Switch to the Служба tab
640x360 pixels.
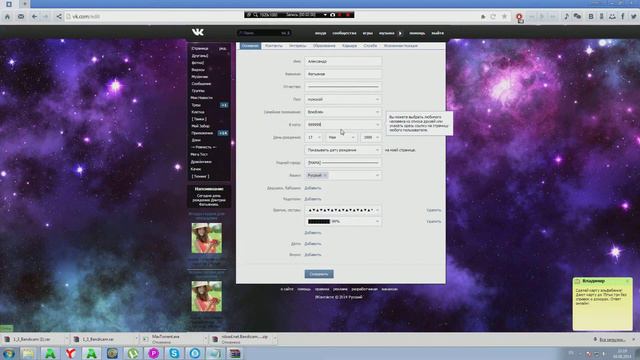[x=370, y=46]
